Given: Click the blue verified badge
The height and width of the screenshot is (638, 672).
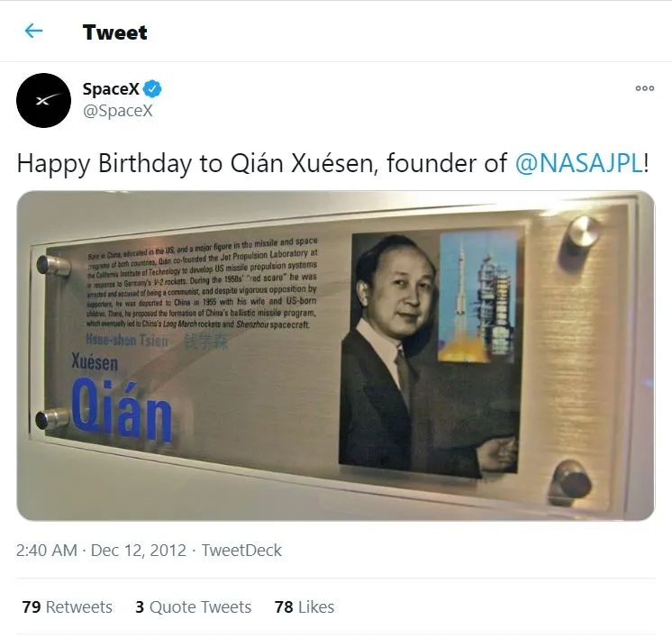Looking at the screenshot, I should coord(153,89).
